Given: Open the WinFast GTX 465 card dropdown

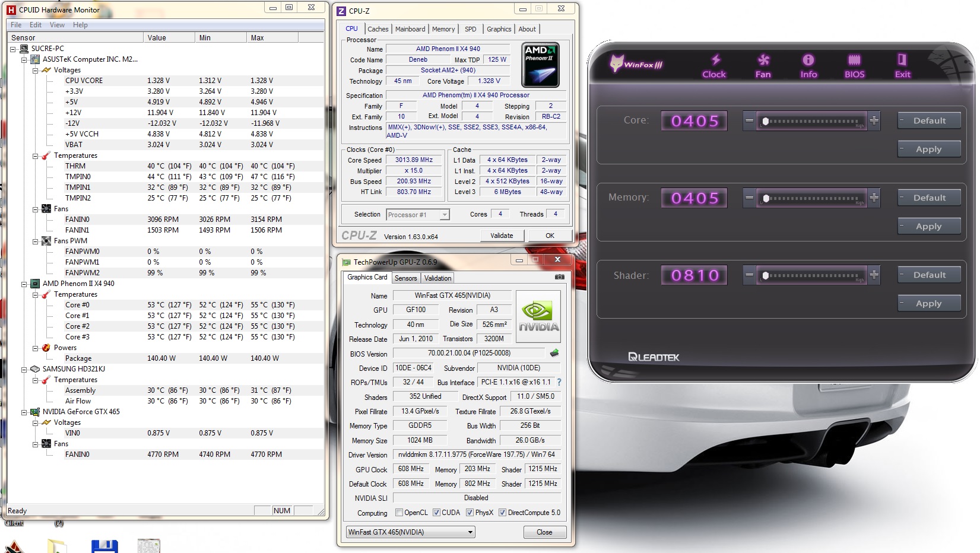Looking at the screenshot, I should (411, 532).
